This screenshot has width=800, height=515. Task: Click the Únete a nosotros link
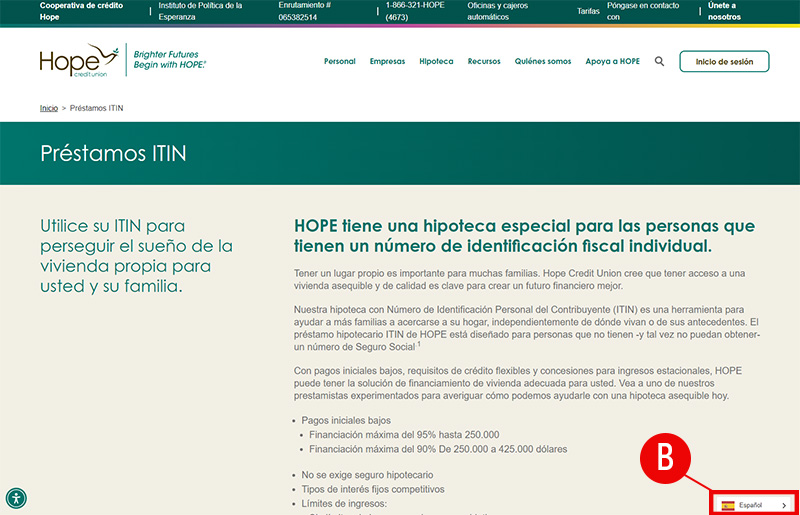coord(724,11)
